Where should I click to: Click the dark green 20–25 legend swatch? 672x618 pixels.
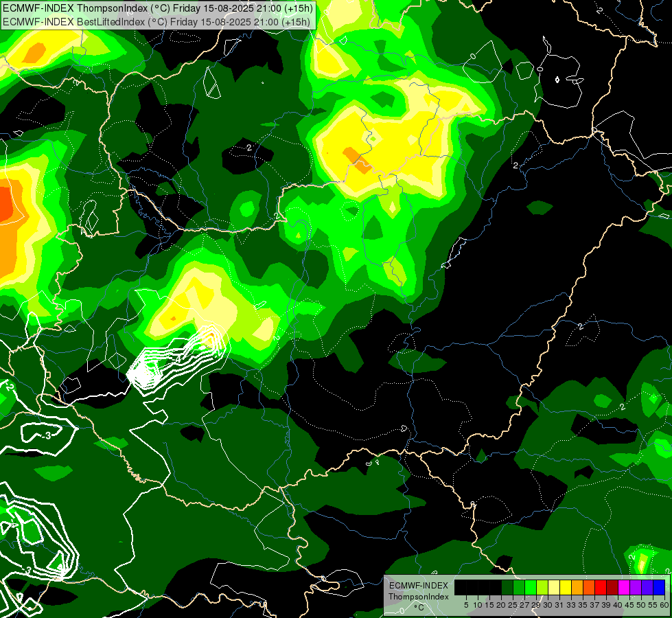point(507,588)
